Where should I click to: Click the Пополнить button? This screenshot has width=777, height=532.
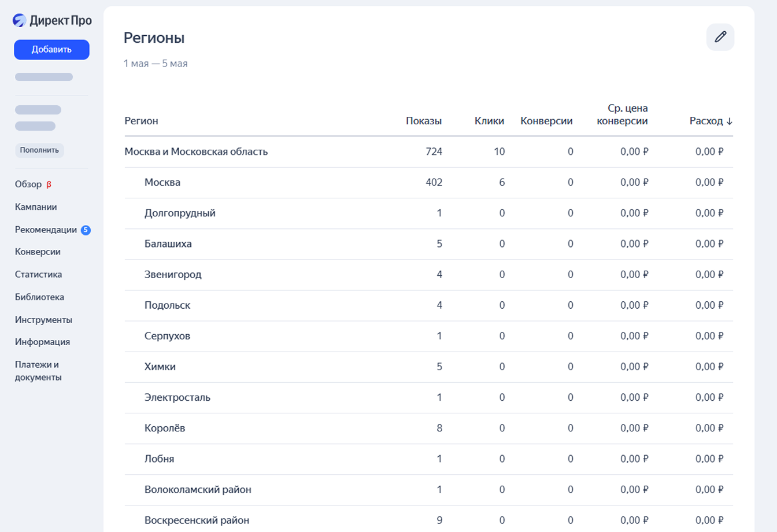(39, 150)
